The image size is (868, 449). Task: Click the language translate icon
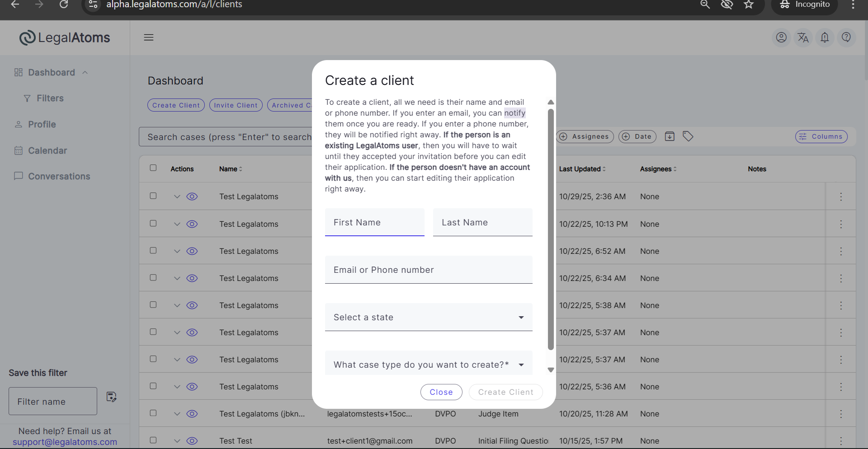click(803, 37)
